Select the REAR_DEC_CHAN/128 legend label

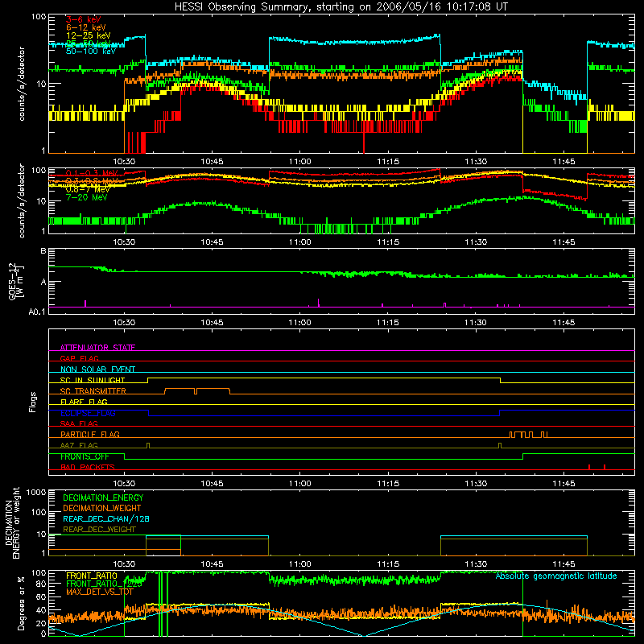(106, 518)
